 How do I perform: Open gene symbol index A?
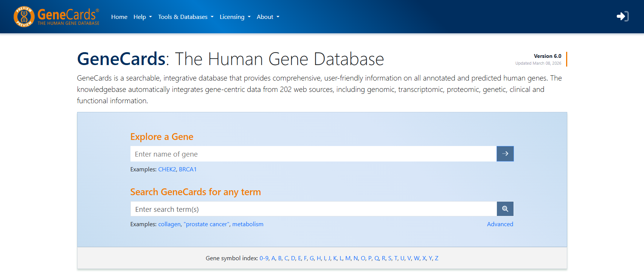click(x=273, y=258)
